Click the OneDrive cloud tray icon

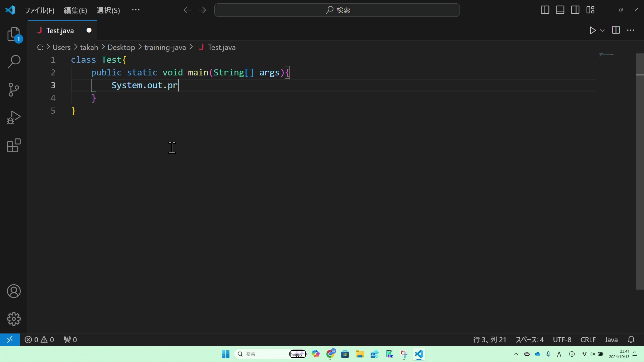(x=538, y=354)
